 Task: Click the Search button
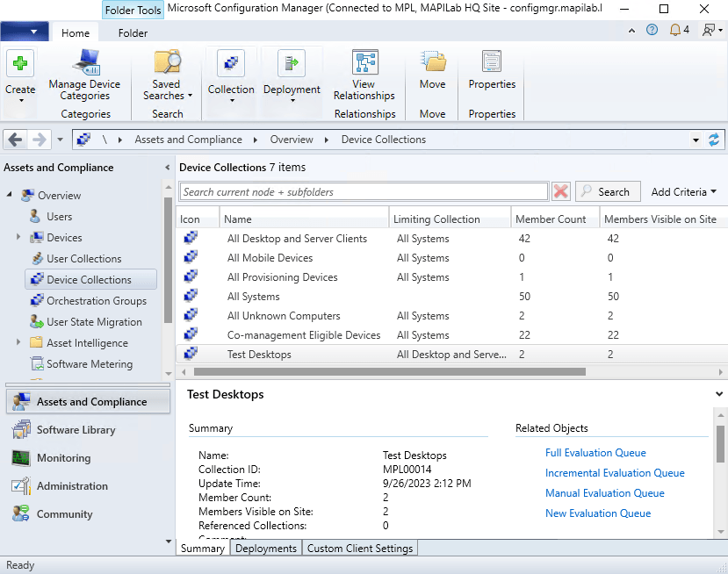tap(608, 191)
